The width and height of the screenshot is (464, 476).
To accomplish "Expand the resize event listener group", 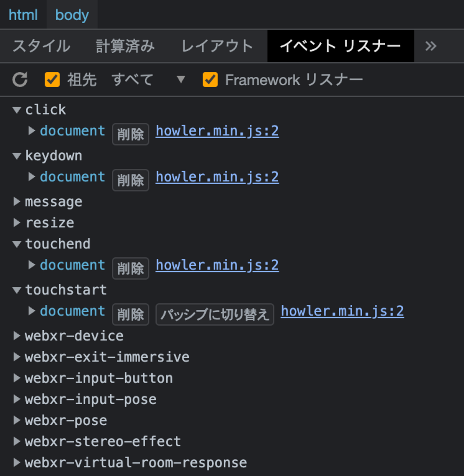I will tap(16, 223).
